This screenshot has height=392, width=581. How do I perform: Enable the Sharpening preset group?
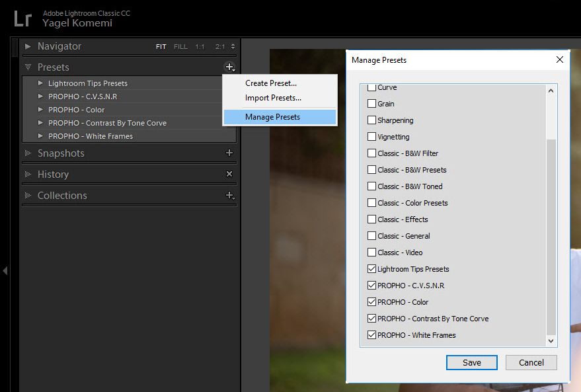(371, 120)
